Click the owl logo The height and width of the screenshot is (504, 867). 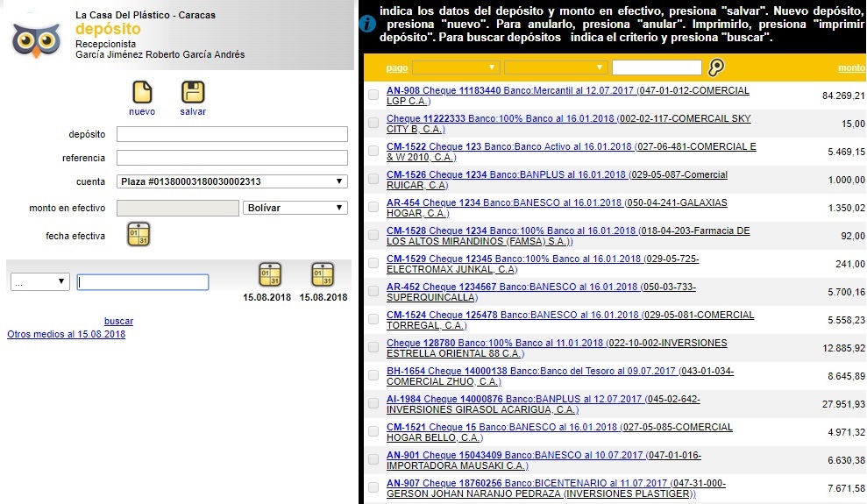[x=37, y=40]
